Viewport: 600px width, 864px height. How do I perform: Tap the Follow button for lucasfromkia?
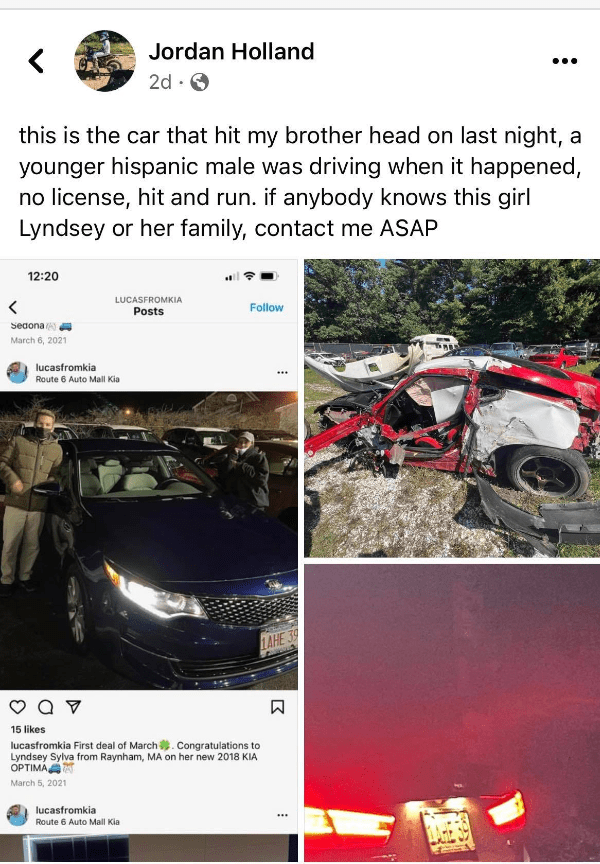(267, 307)
